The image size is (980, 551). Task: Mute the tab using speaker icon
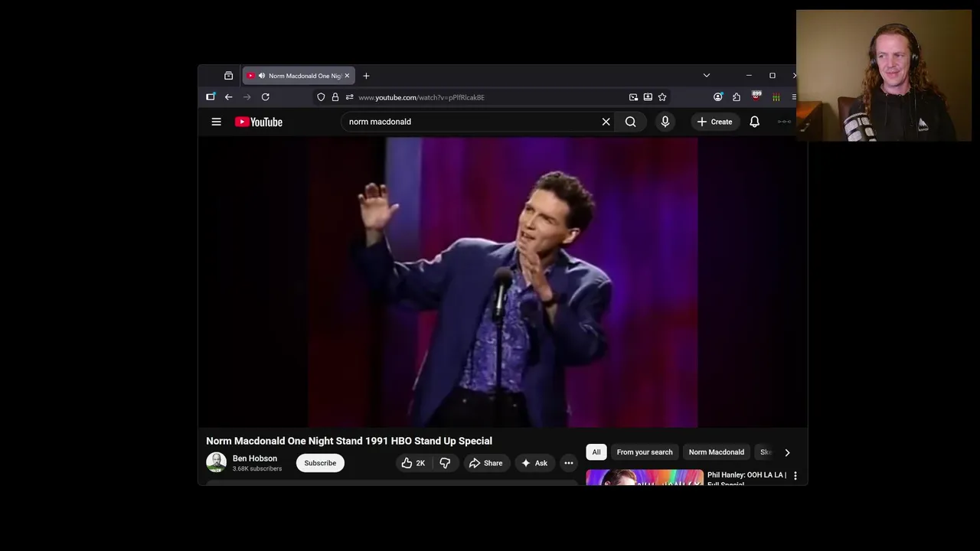click(262, 76)
